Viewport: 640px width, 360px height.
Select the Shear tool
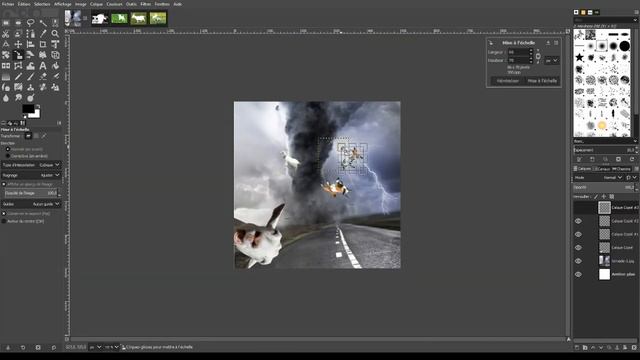pyautogui.click(x=31, y=55)
